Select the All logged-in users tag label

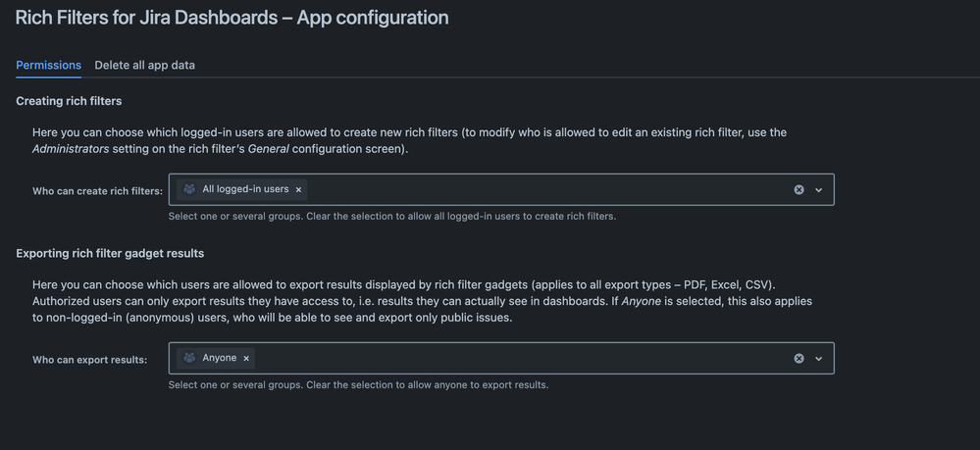(245, 189)
